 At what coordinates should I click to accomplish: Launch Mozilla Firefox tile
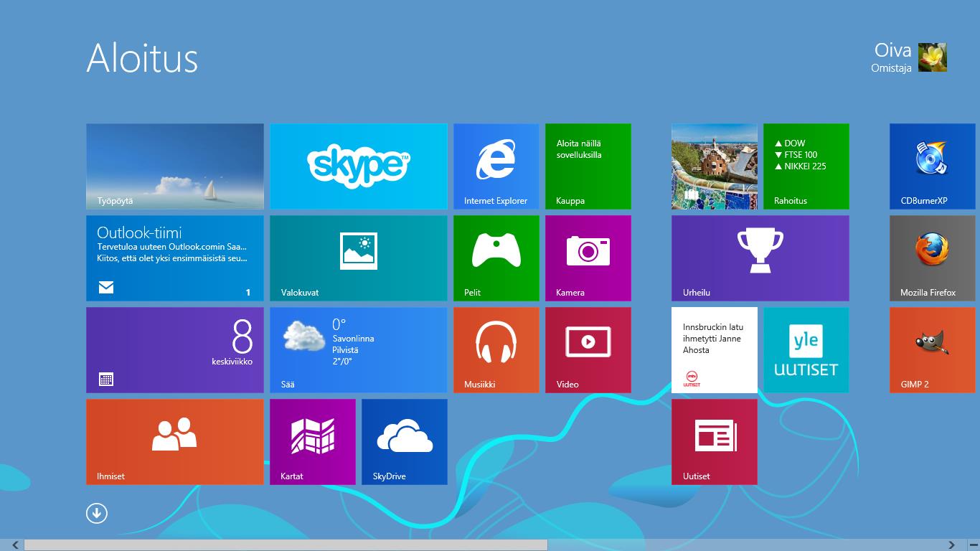tap(933, 258)
